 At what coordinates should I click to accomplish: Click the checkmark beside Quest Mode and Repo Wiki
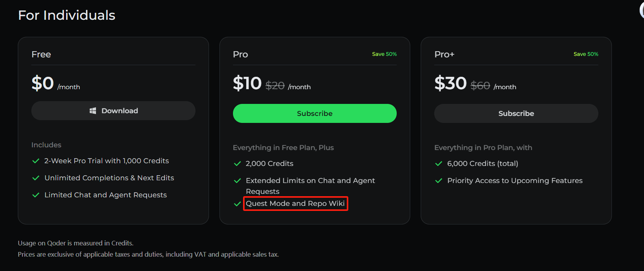pos(237,204)
